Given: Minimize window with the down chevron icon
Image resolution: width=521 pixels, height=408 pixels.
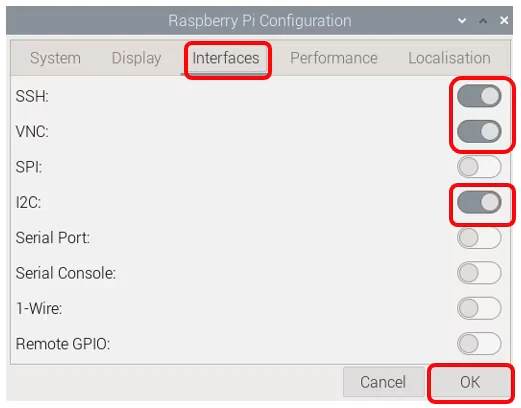Looking at the screenshot, I should [462, 21].
